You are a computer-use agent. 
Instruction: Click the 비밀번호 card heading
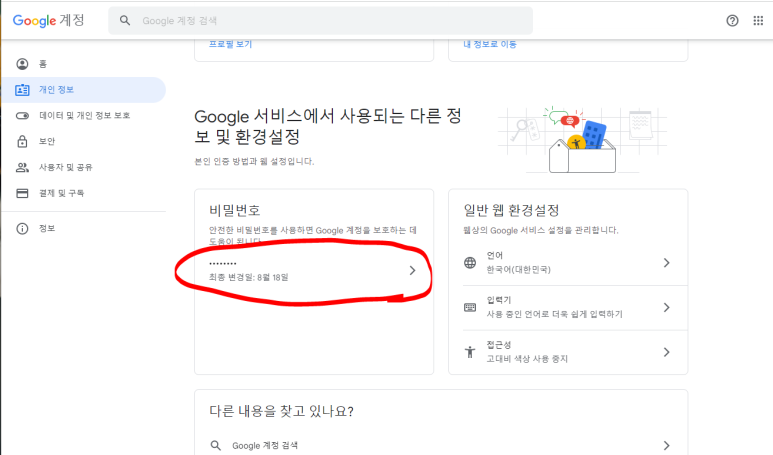click(x=235, y=210)
